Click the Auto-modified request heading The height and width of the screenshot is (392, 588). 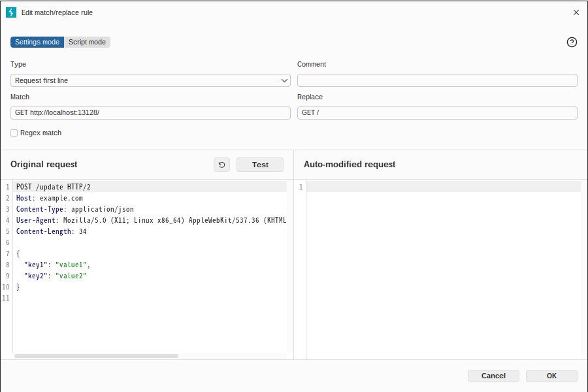click(x=350, y=164)
